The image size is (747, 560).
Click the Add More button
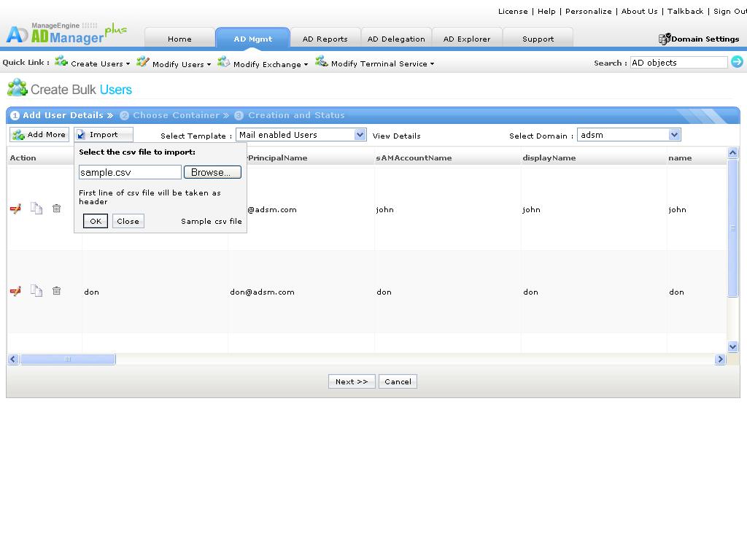(39, 135)
